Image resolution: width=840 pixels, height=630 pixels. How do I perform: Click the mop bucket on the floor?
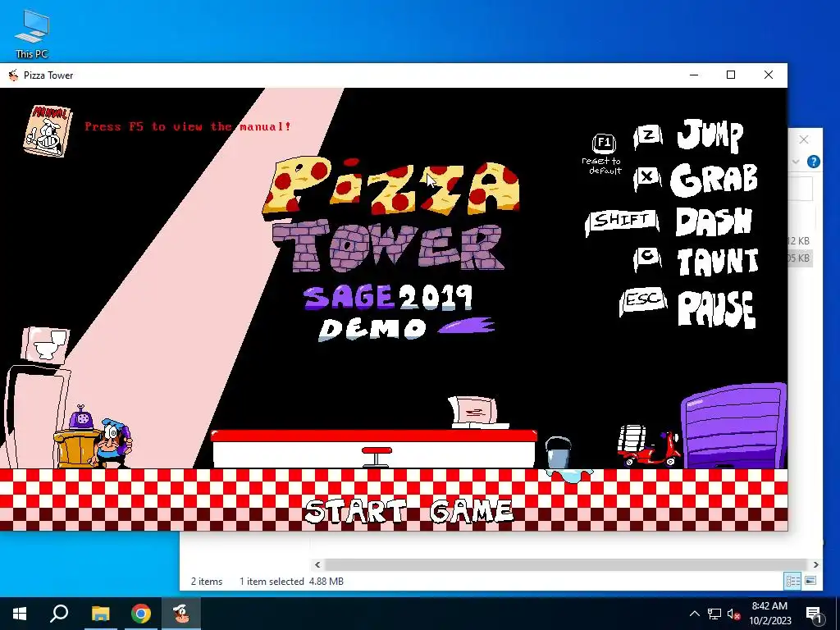coord(558,452)
